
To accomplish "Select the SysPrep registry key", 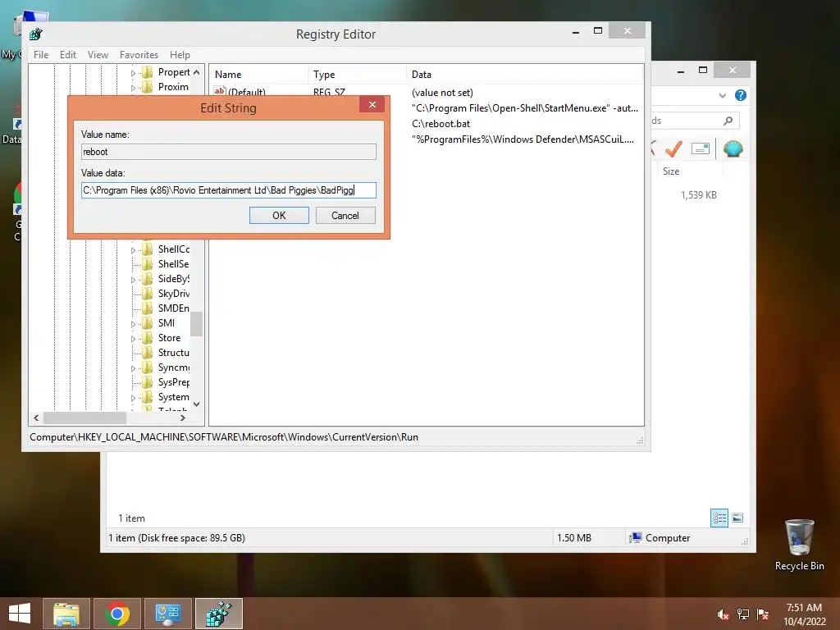I will coord(174,382).
